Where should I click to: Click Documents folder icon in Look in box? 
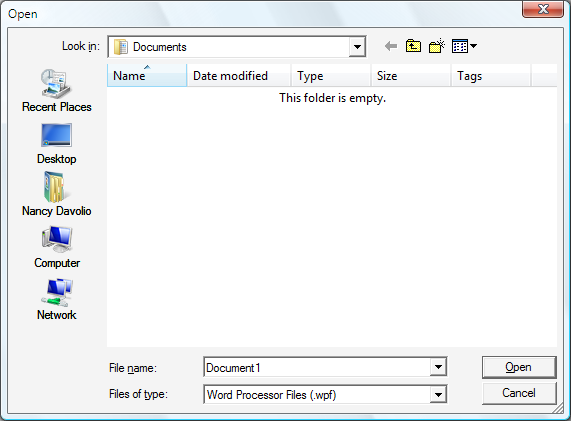[121, 47]
